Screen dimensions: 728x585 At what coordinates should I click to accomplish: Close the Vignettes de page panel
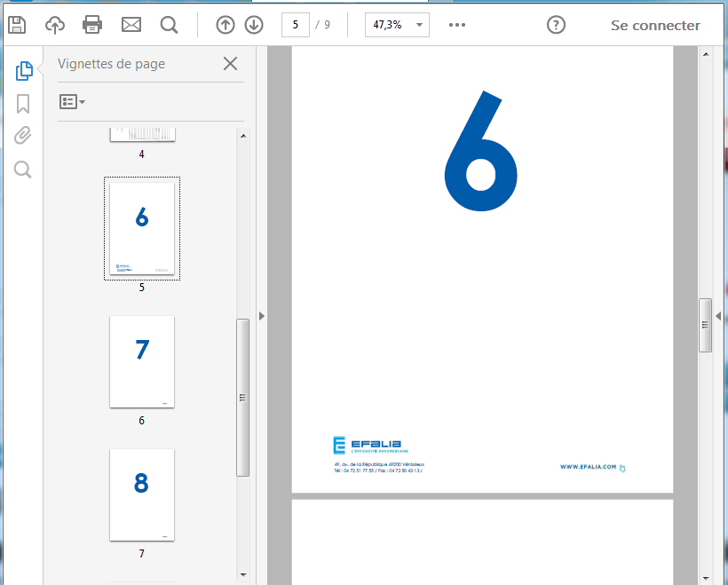[230, 64]
